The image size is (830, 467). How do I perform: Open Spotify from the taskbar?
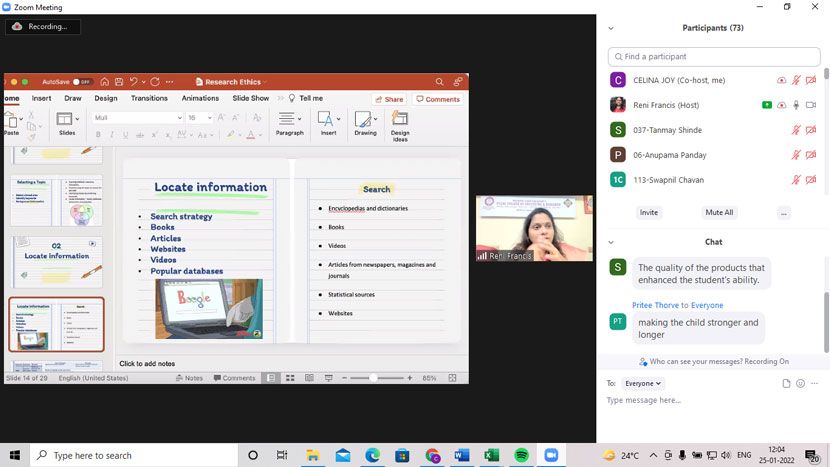click(x=521, y=455)
